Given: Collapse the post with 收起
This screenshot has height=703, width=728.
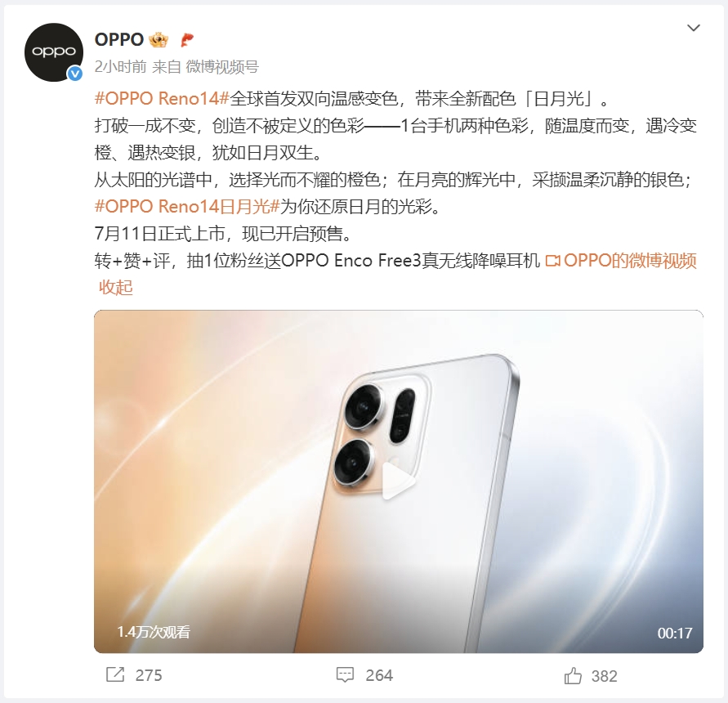Looking at the screenshot, I should point(115,287).
